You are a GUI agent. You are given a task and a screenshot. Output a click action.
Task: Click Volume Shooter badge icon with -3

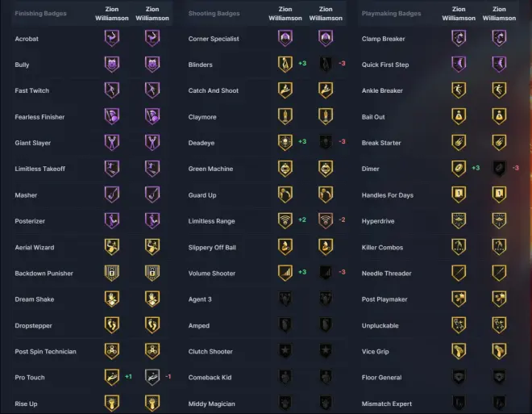tap(325, 273)
